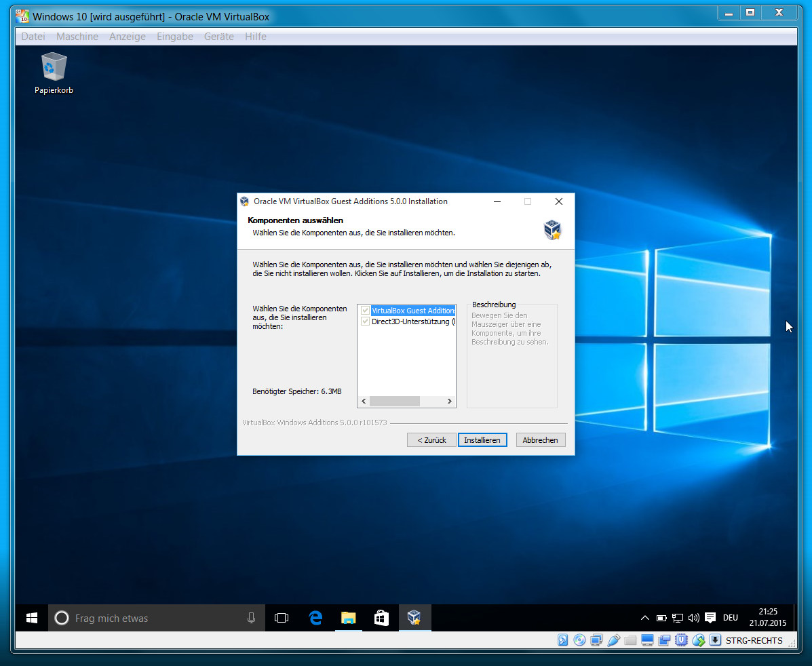This screenshot has width=812, height=666.
Task: Open the Action Center notification icon
Action: (710, 618)
